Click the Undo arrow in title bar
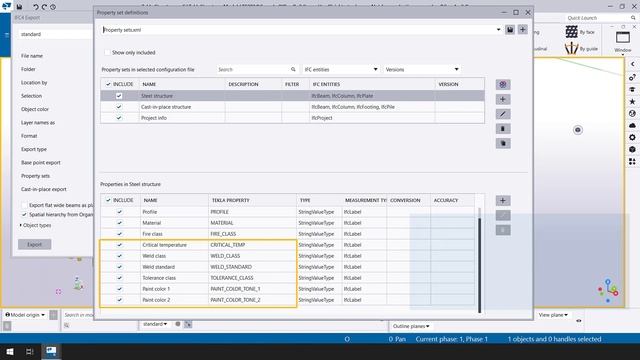 click(36, 7)
